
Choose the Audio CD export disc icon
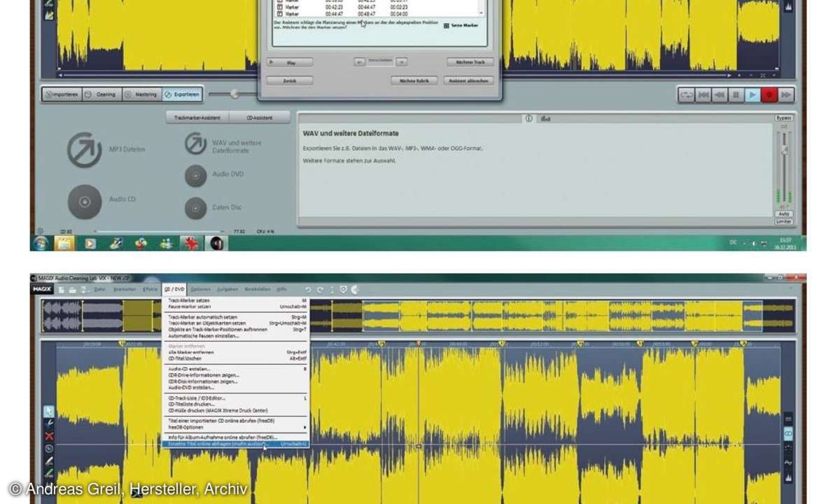tap(84, 202)
